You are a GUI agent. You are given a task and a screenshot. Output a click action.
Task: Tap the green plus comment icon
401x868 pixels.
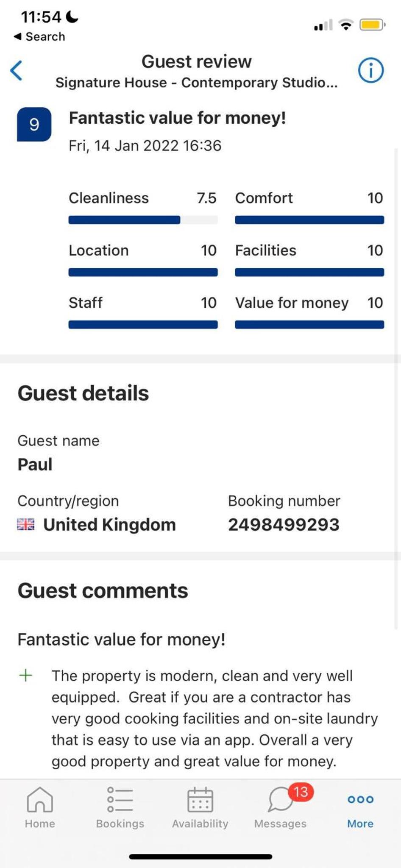(26, 675)
